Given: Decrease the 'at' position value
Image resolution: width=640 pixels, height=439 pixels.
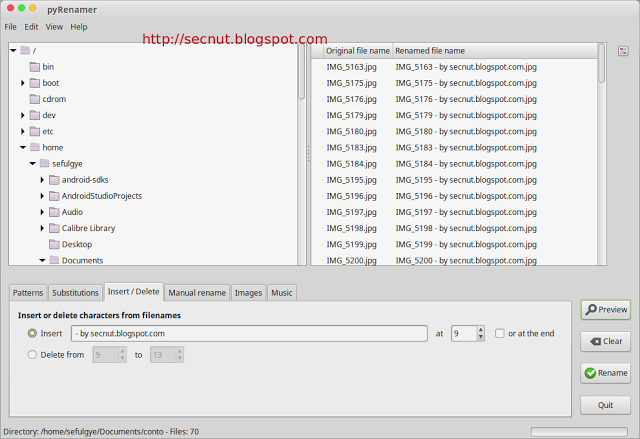Looking at the screenshot, I should pyautogui.click(x=481, y=337).
